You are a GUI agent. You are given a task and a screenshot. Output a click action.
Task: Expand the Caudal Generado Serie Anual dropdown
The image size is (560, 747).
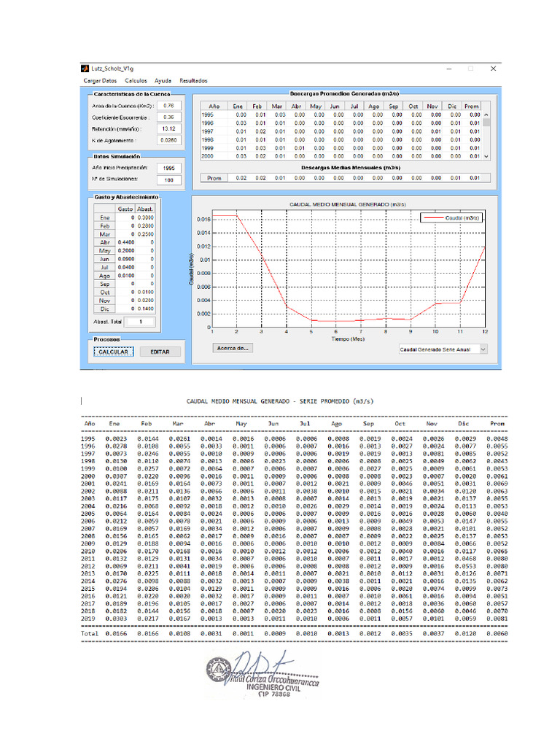pos(443,349)
